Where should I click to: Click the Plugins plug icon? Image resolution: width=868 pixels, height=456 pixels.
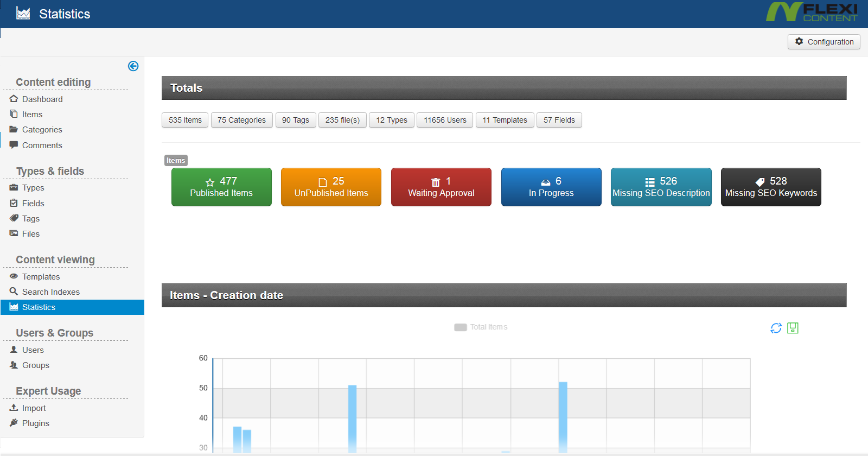(x=14, y=423)
